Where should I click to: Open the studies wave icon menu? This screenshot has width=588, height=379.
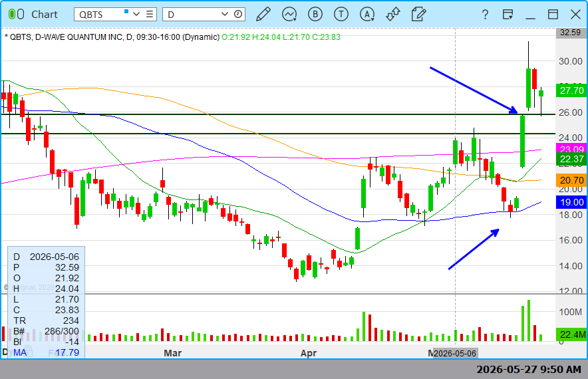289,14
